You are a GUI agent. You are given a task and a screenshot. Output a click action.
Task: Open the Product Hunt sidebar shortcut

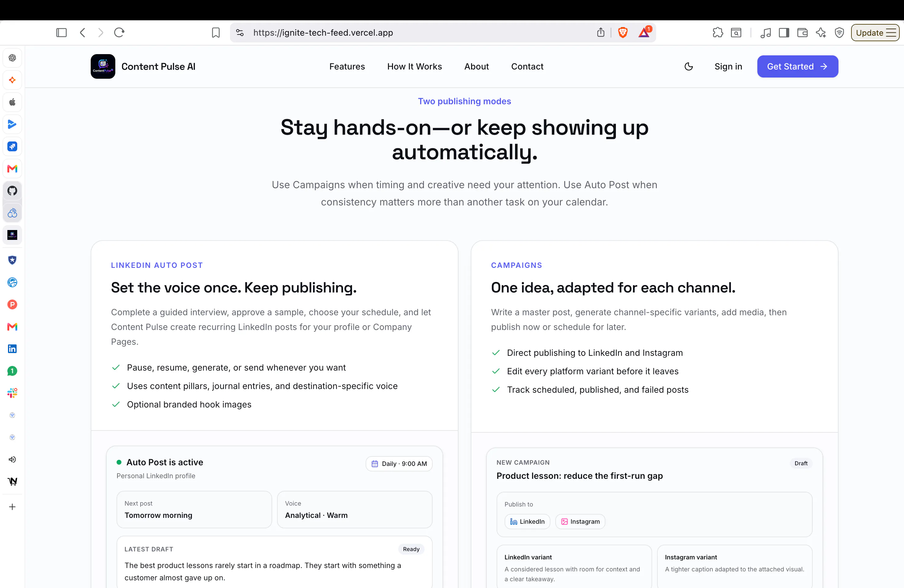[x=12, y=304]
